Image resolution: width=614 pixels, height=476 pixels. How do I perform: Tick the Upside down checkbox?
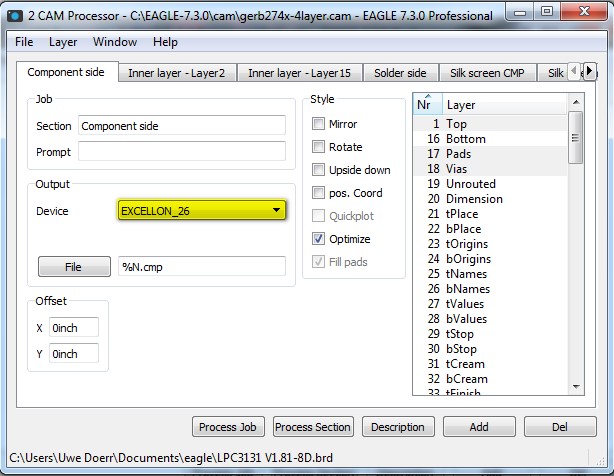[319, 170]
